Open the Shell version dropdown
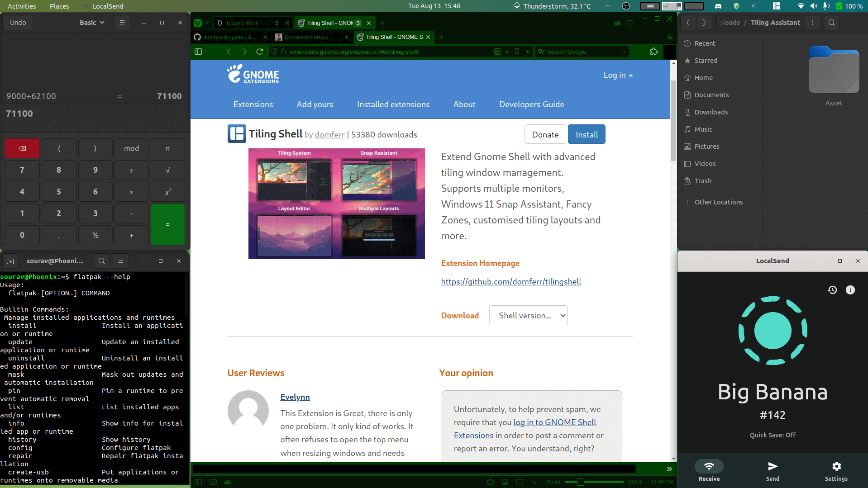Image resolution: width=868 pixels, height=488 pixels. (x=528, y=315)
